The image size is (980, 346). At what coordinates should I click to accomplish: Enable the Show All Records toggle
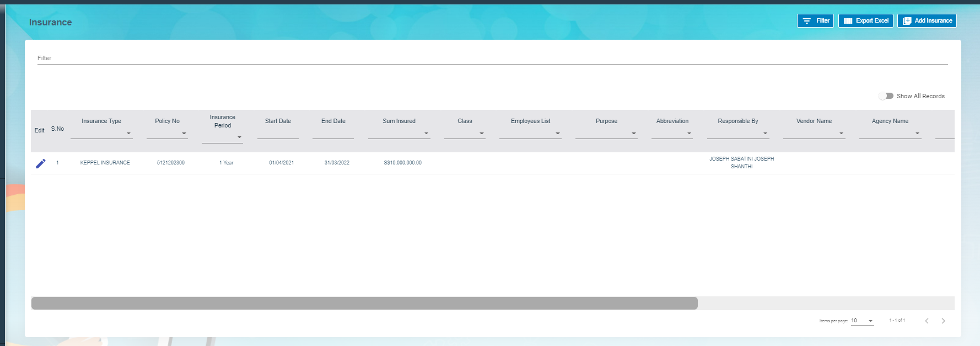(x=886, y=96)
